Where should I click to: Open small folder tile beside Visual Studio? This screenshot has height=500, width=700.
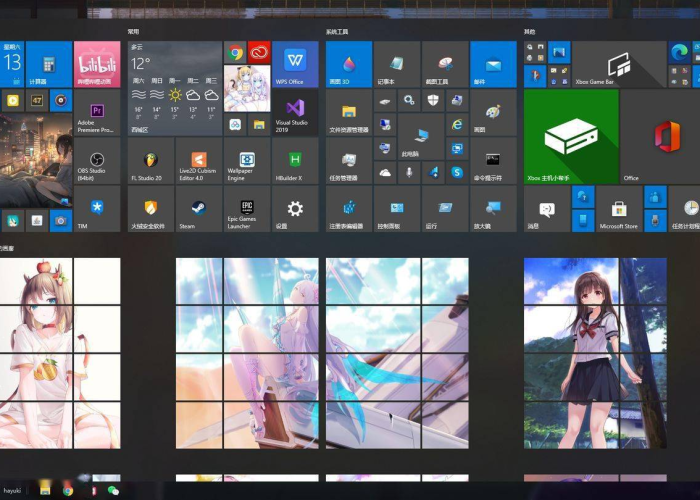(259, 125)
